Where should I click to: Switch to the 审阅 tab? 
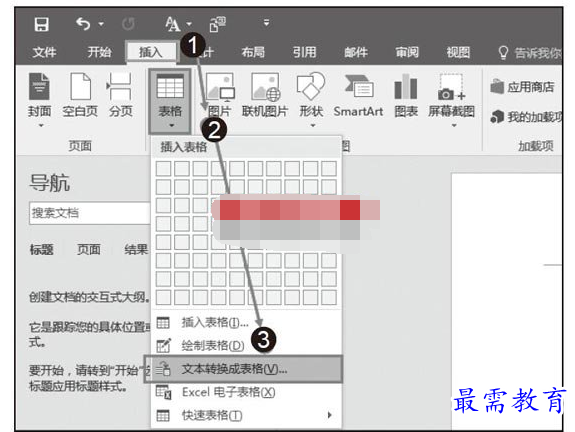pos(407,52)
